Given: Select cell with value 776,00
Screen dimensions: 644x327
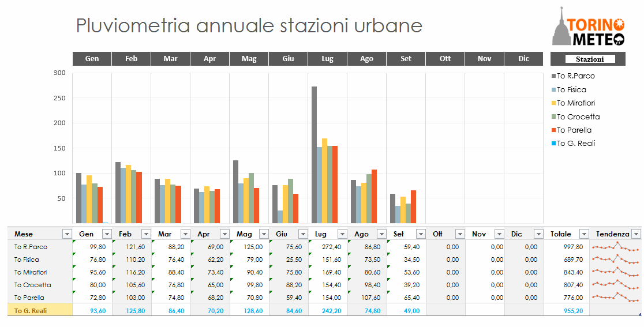Looking at the screenshot, I should [567, 298].
